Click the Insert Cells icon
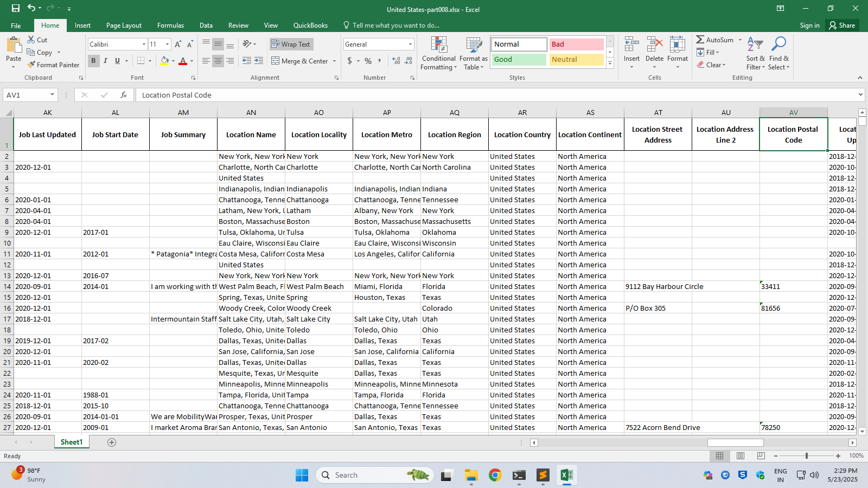 pyautogui.click(x=631, y=44)
